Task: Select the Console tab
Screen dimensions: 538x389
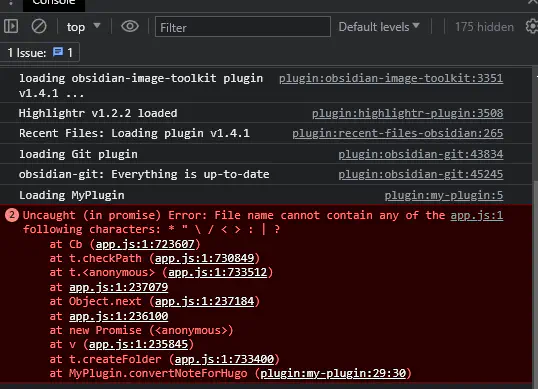Action: tap(54, 4)
